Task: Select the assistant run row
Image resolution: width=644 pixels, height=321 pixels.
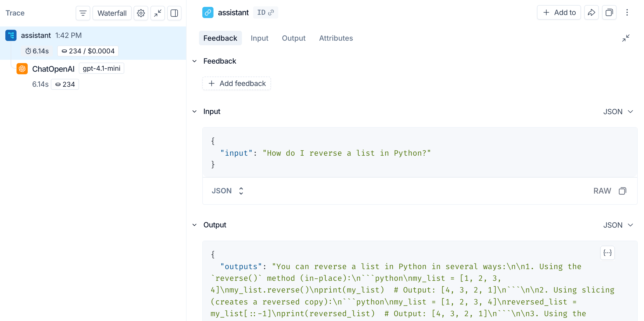Action: 93,43
